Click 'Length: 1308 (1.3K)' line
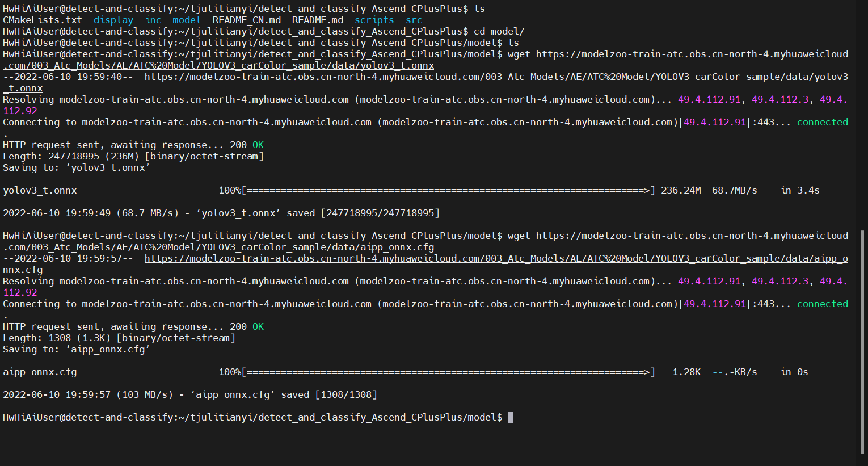 (x=119, y=338)
